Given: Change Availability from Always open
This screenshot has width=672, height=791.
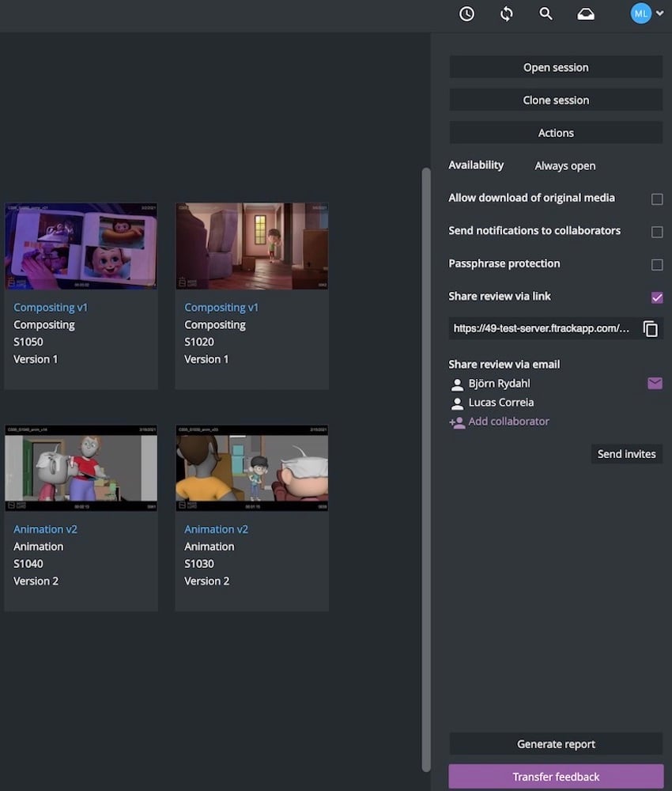Looking at the screenshot, I should (564, 166).
